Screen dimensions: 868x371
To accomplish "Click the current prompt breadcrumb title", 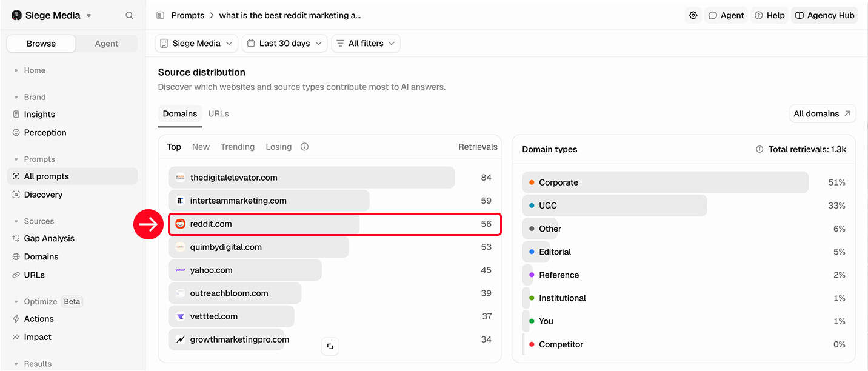I will coord(290,15).
